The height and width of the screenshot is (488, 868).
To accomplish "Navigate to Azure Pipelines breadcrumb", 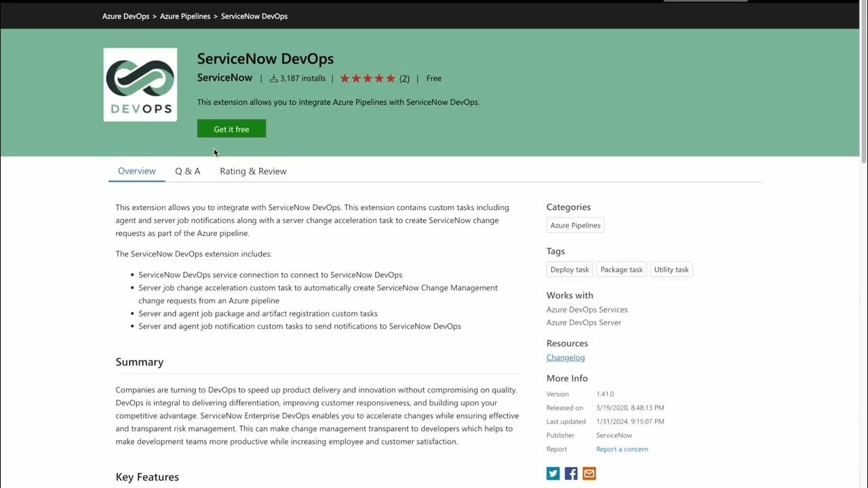I will (x=185, y=16).
